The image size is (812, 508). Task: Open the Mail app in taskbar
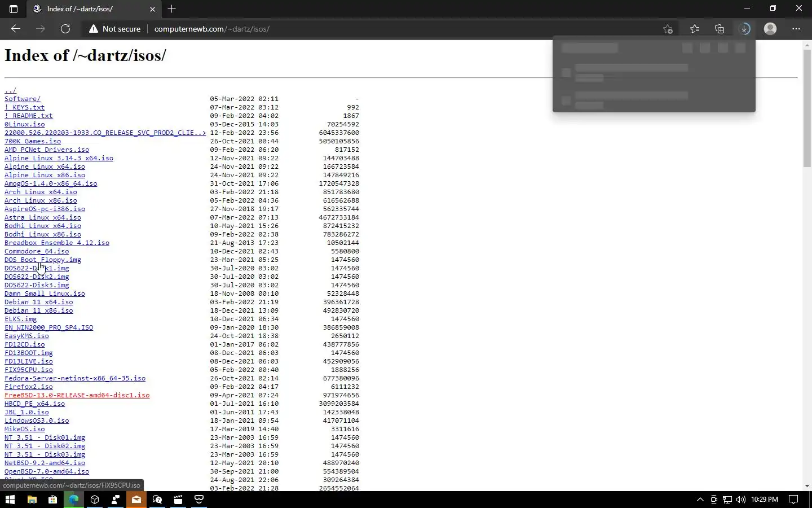coord(136,500)
